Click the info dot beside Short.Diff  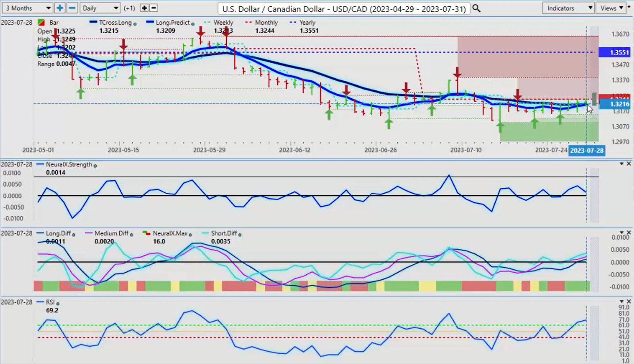(x=240, y=235)
